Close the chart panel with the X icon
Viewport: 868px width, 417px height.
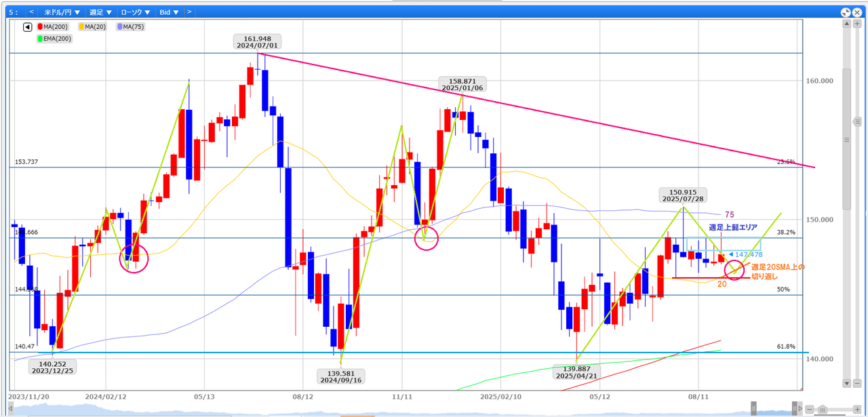coord(856,12)
